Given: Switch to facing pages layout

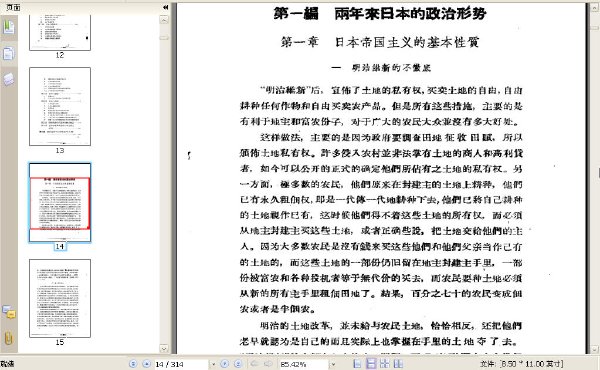Looking at the screenshot, I should [x=398, y=363].
